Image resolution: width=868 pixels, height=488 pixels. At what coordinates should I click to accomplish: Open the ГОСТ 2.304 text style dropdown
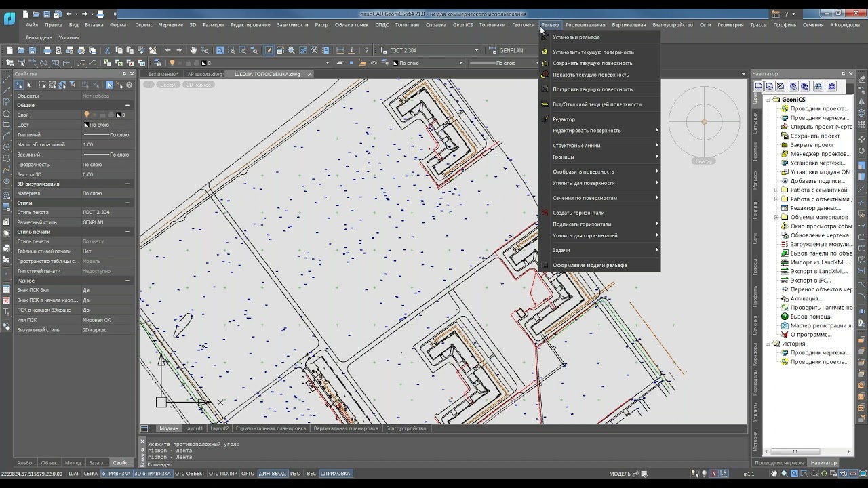pyautogui.click(x=476, y=50)
